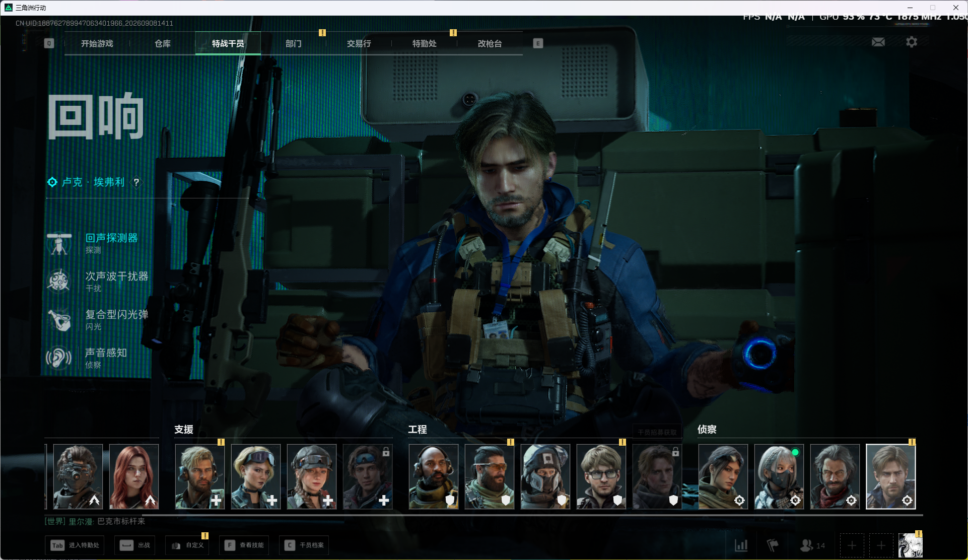Viewport: 968px width, 560px height.
Task: Switch to the 仓库 tab
Action: 163,44
